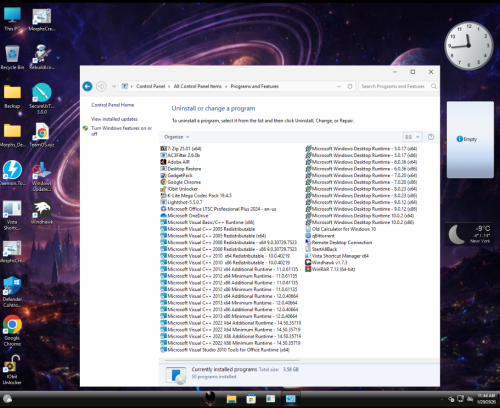Select Vista Shortcut Manager x64 entry
Viewport: 500px width, 408px height.
pyautogui.click(x=337, y=256)
